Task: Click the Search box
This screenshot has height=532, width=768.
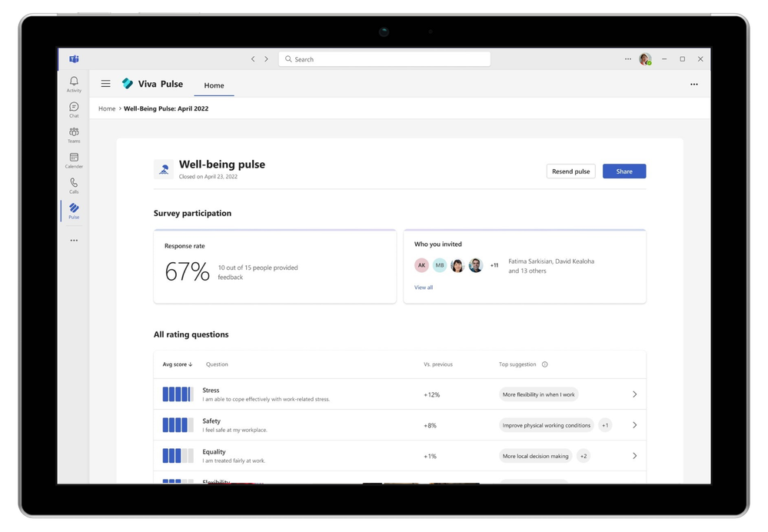Action: coord(384,58)
